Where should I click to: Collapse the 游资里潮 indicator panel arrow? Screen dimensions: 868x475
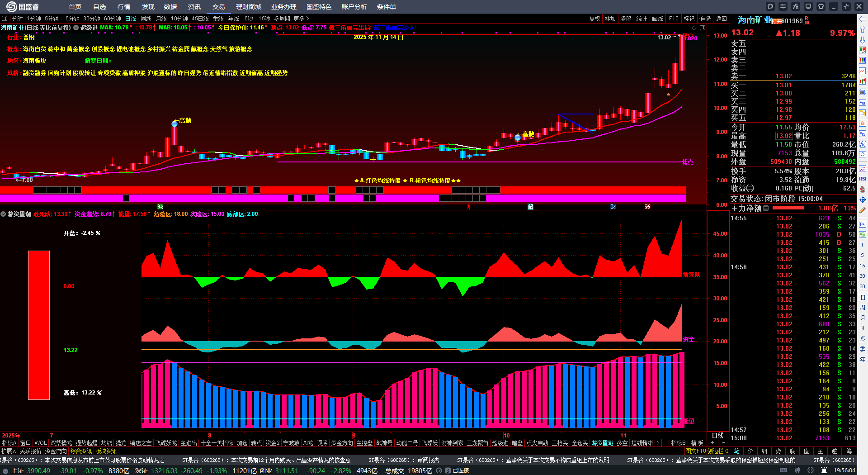coord(3,214)
